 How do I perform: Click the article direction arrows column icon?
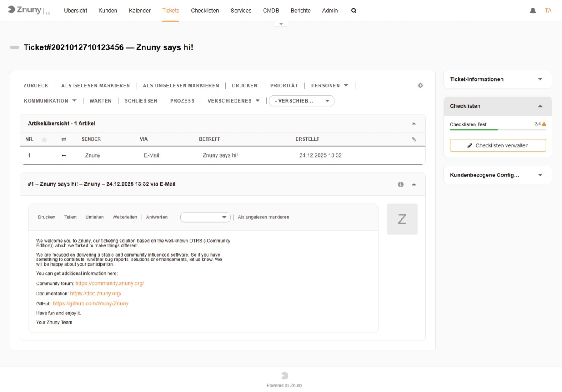point(64,139)
